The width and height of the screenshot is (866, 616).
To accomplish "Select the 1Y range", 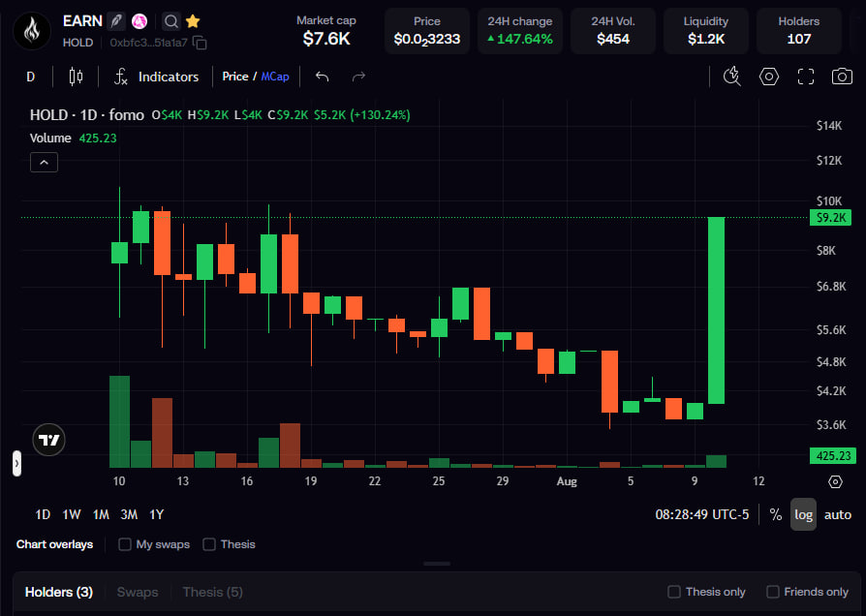I will point(157,515).
